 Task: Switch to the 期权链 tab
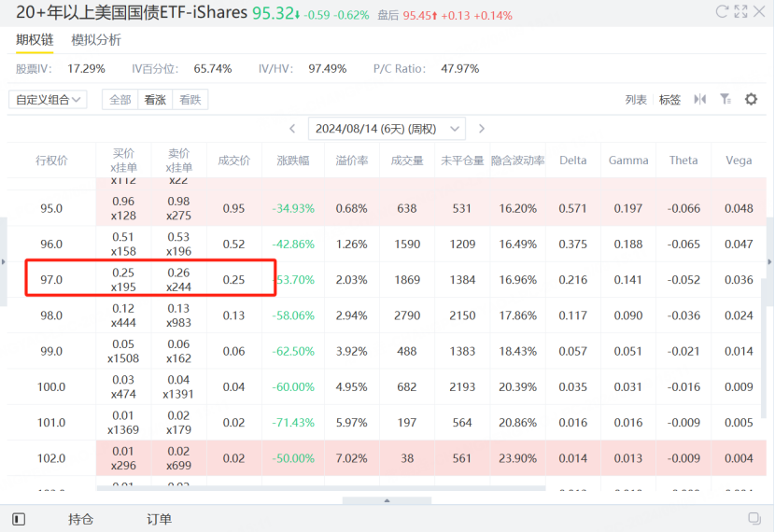[x=35, y=40]
